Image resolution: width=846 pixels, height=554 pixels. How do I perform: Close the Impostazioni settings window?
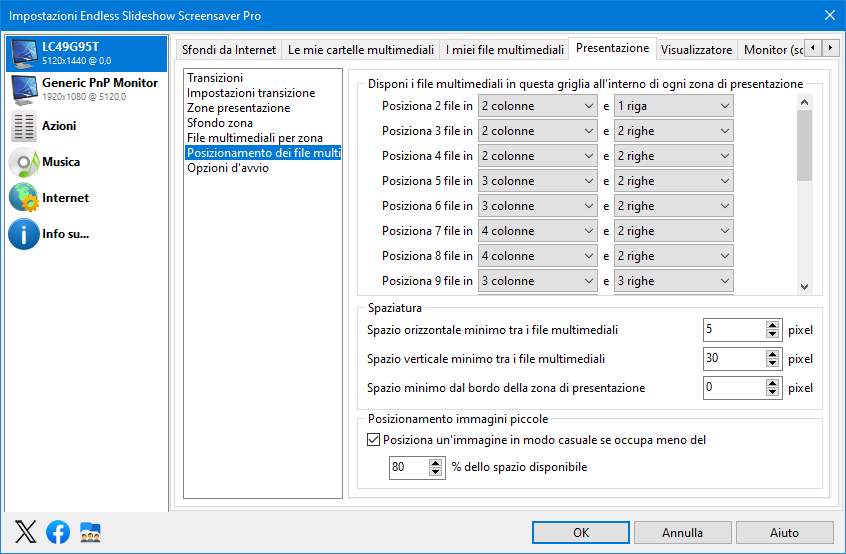coord(830,15)
